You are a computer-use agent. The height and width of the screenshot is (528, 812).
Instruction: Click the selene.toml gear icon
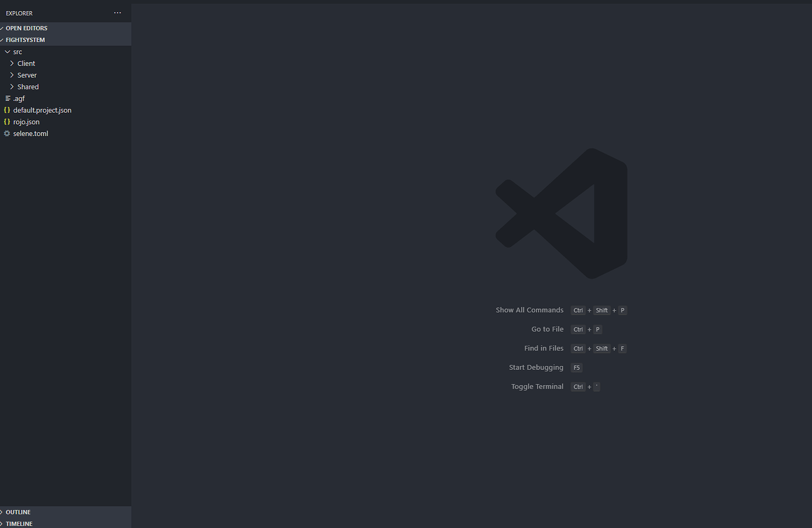[x=7, y=133]
